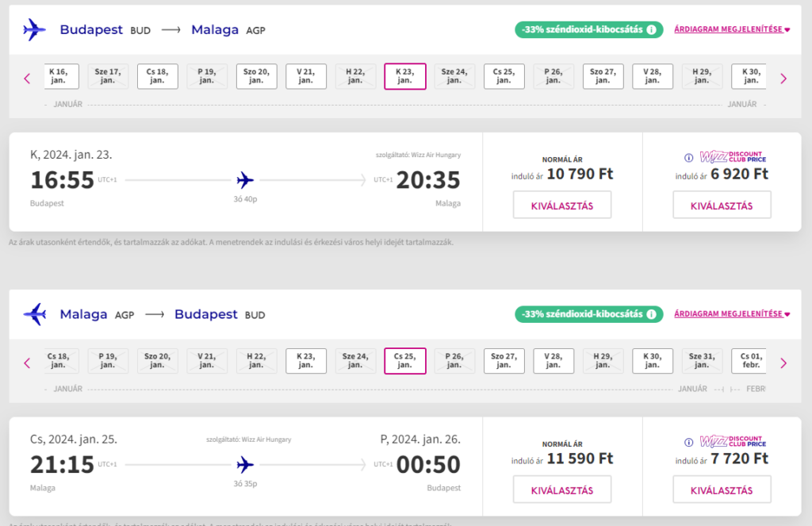Image resolution: width=812 pixels, height=526 pixels.
Task: Click info icon on return CO2 emission badge
Action: [652, 314]
